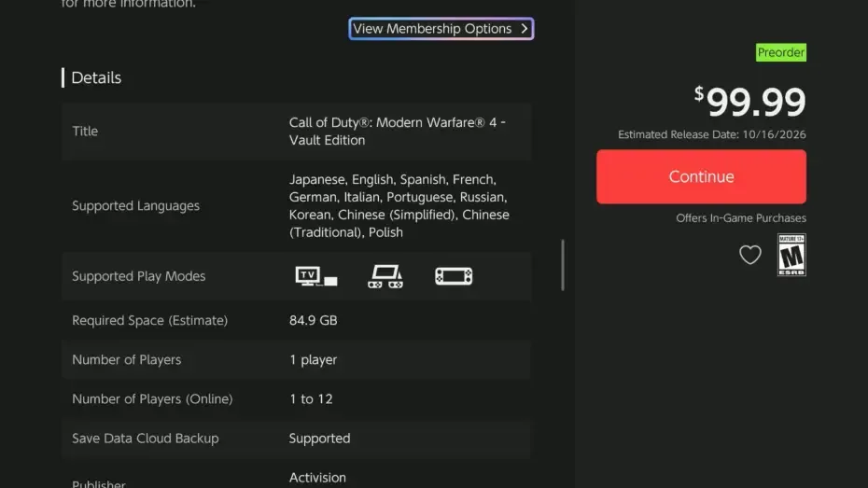Click the Supported value for cloud backup
This screenshot has height=488, width=868.
pos(319,439)
